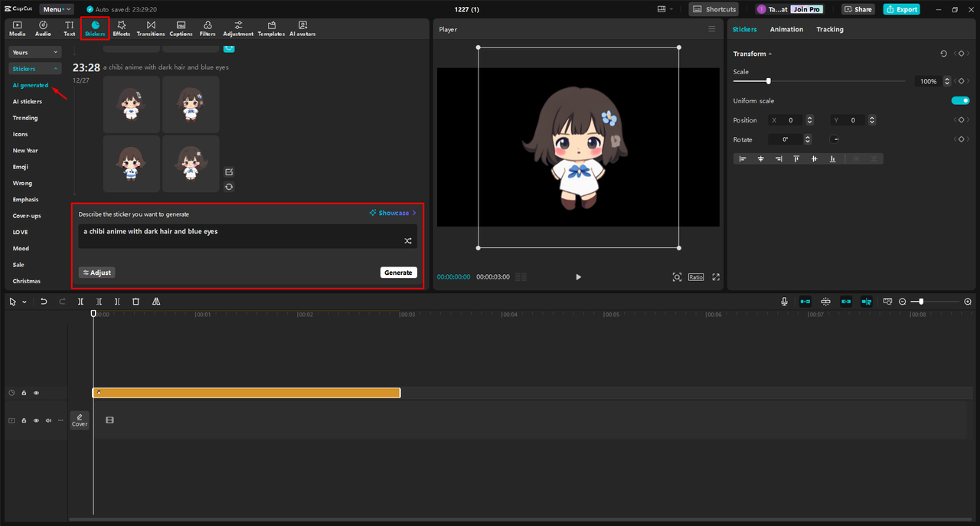980x526 pixels.
Task: Zoom out the timeline with minus icon
Action: (x=903, y=302)
